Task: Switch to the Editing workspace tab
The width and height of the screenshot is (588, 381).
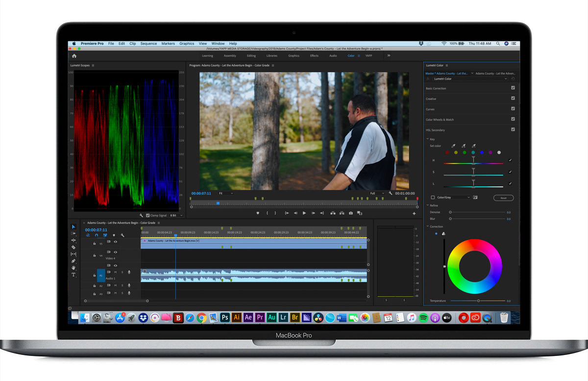Action: (x=251, y=56)
